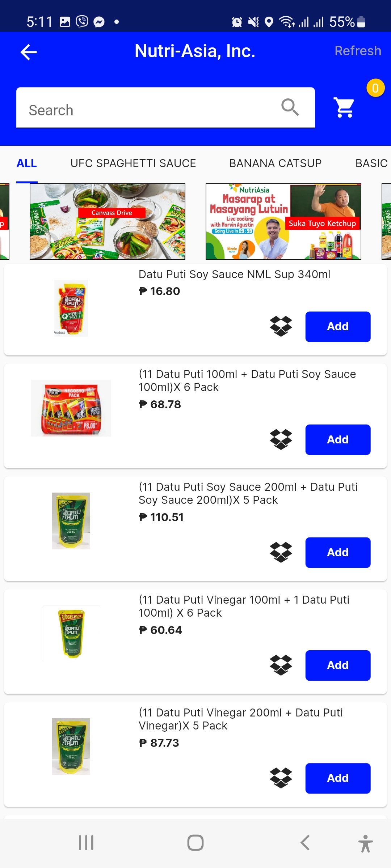Add Datu Puti Soy Sauce 340ml
This screenshot has width=391, height=868.
(337, 327)
